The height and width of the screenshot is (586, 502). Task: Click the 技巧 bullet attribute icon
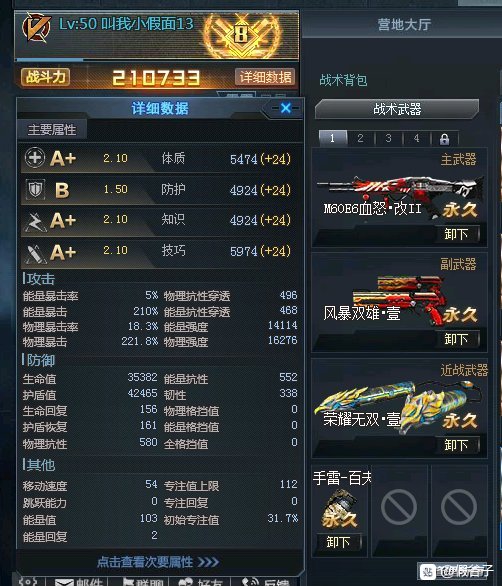(x=35, y=253)
